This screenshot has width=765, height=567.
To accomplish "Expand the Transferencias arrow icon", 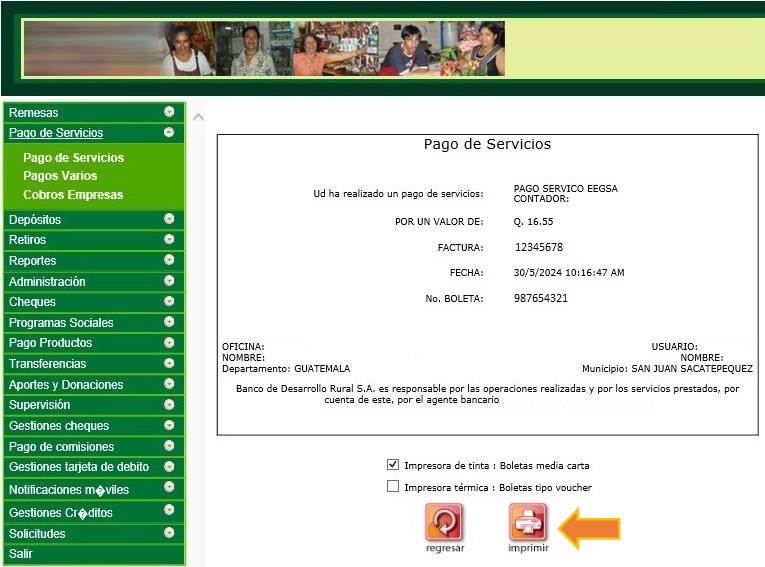I will (169, 363).
